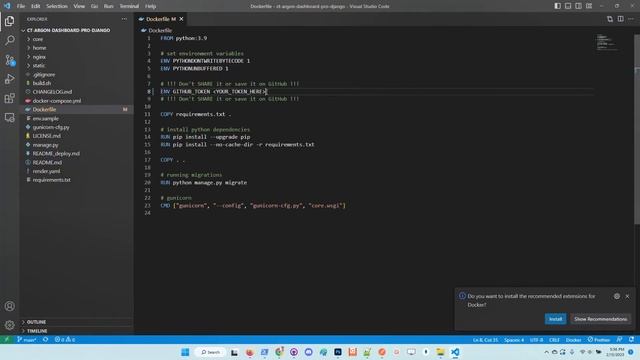Open the Run and Debug view
This screenshot has width=640, height=360.
tap(9, 79)
